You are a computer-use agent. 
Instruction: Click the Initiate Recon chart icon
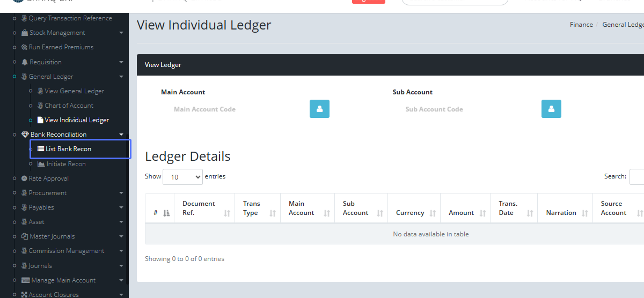click(x=41, y=164)
